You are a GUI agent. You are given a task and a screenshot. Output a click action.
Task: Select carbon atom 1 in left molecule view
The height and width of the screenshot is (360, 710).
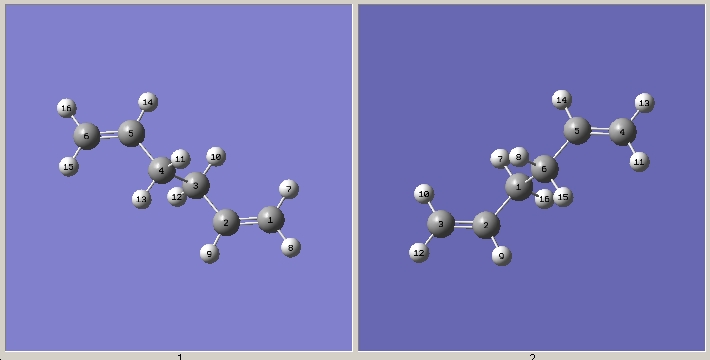pyautogui.click(x=270, y=220)
